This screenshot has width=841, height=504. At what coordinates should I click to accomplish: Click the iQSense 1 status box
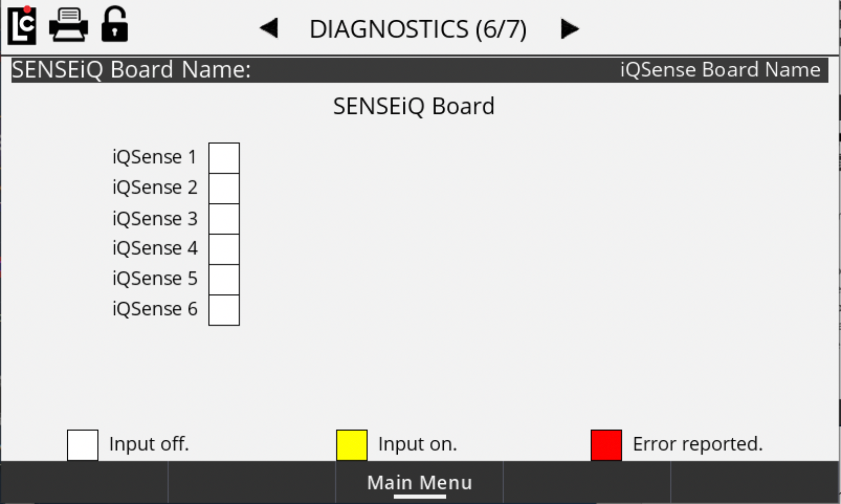(x=224, y=158)
